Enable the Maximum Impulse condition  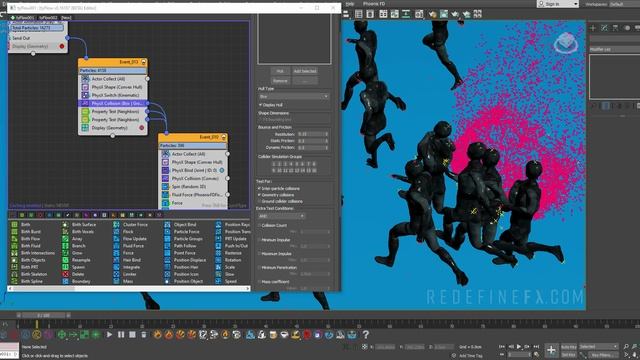tap(259, 253)
